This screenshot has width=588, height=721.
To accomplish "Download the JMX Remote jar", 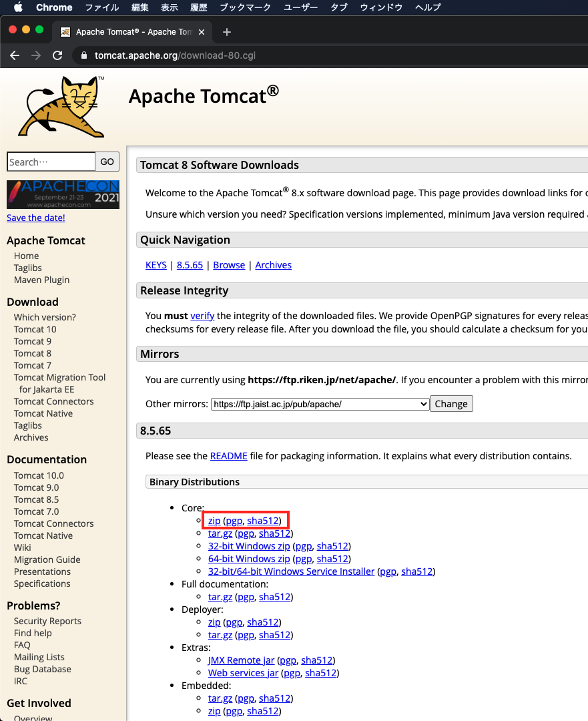I will [241, 660].
